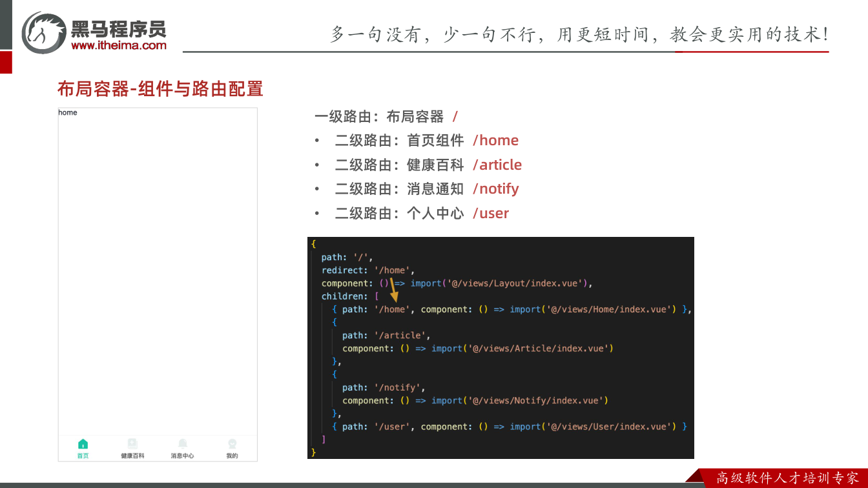Click the "home" text in phone preview
This screenshot has height=488, width=868.
click(68, 112)
